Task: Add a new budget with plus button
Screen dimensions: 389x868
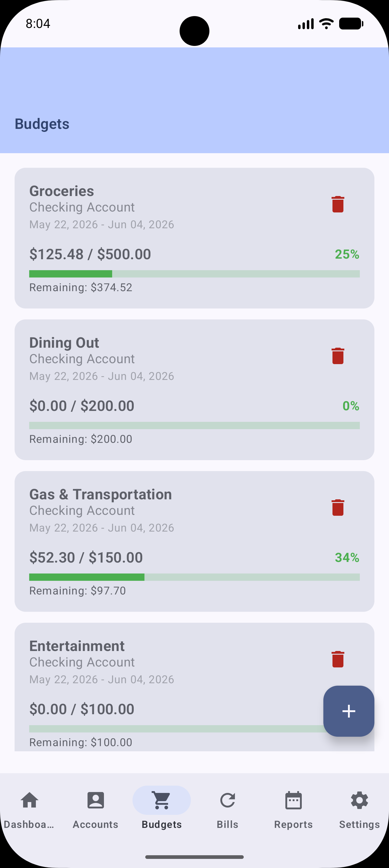Action: tap(349, 711)
